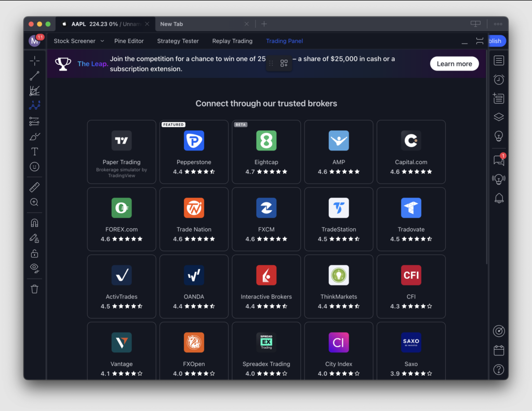Activate the zoom in tool
Viewport: 532px width, 411px height.
35,202
